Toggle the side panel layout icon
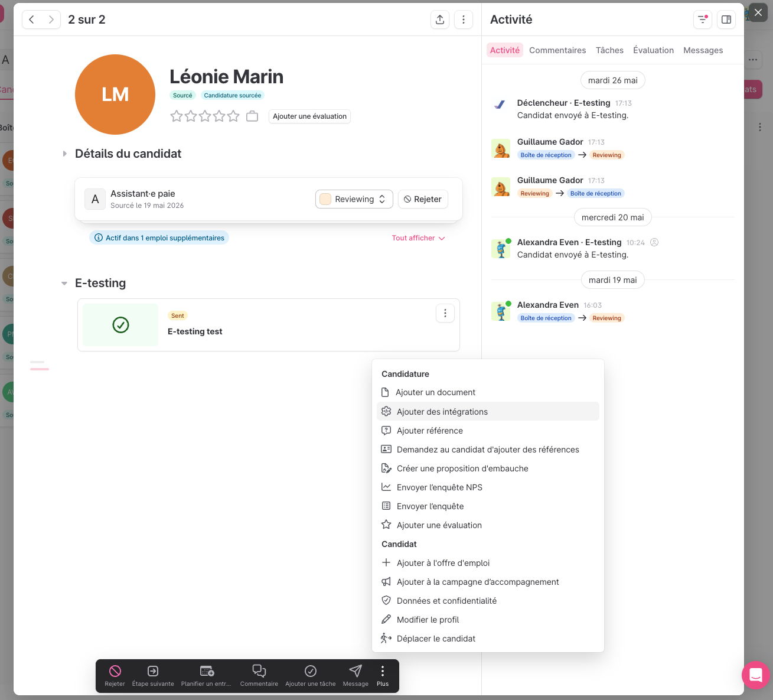Screen dimensions: 773x700 (x=726, y=19)
